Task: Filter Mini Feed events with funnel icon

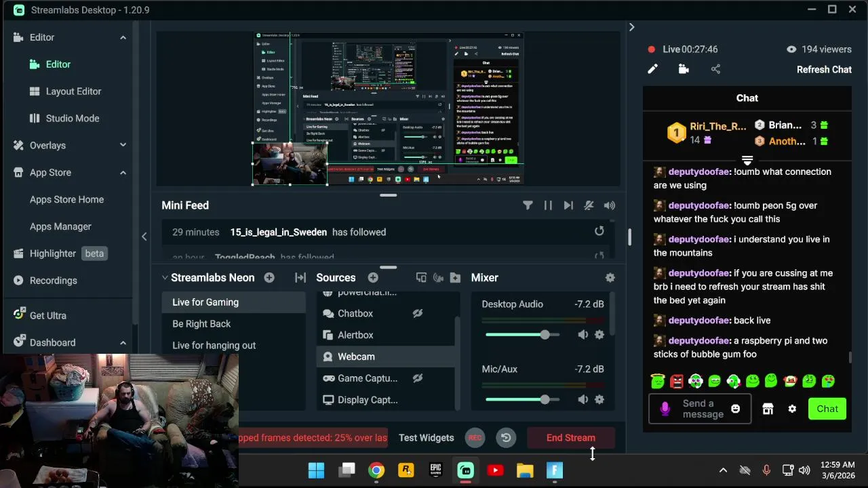Action: coord(528,205)
